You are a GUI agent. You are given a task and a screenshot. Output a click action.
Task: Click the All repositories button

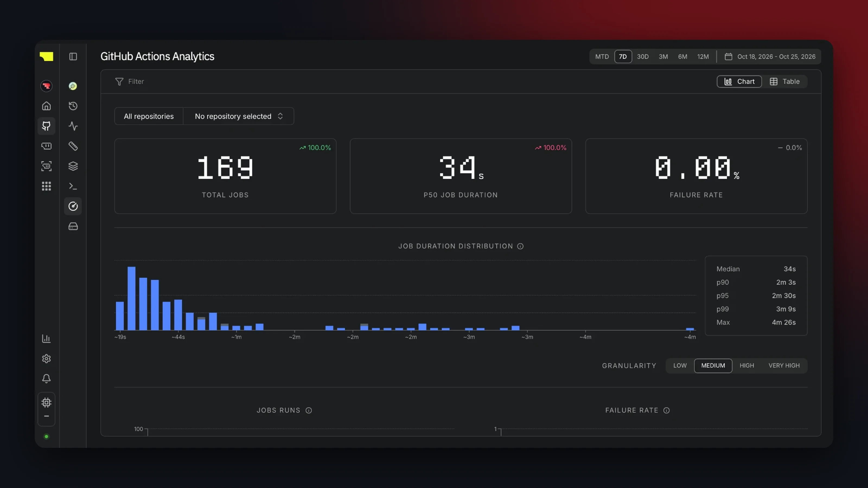(149, 116)
